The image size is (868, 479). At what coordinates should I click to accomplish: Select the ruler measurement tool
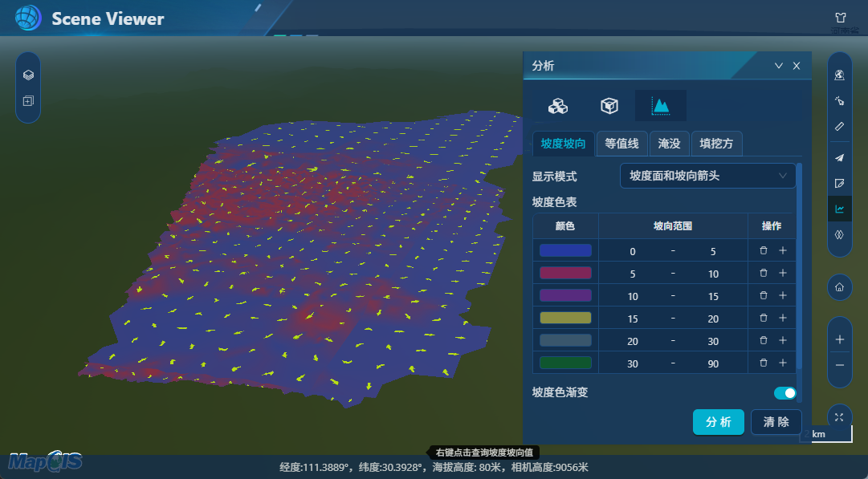point(839,126)
